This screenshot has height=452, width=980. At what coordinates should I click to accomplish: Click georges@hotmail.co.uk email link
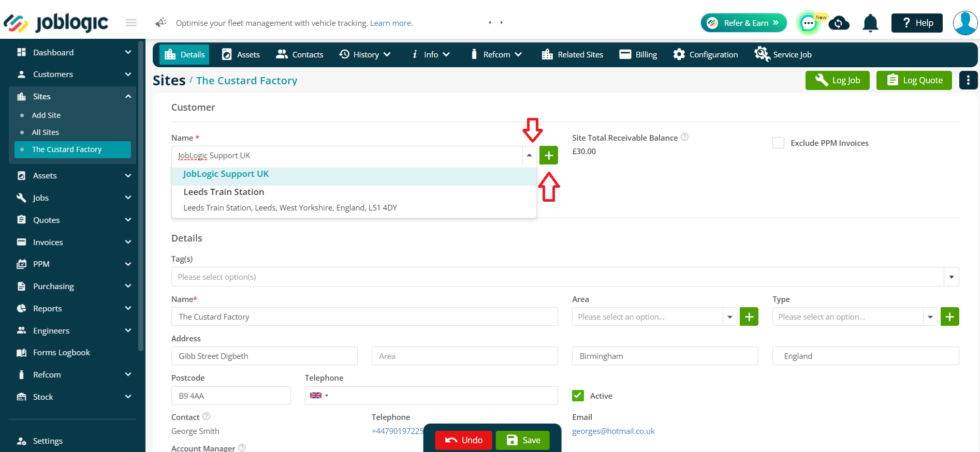(x=613, y=431)
